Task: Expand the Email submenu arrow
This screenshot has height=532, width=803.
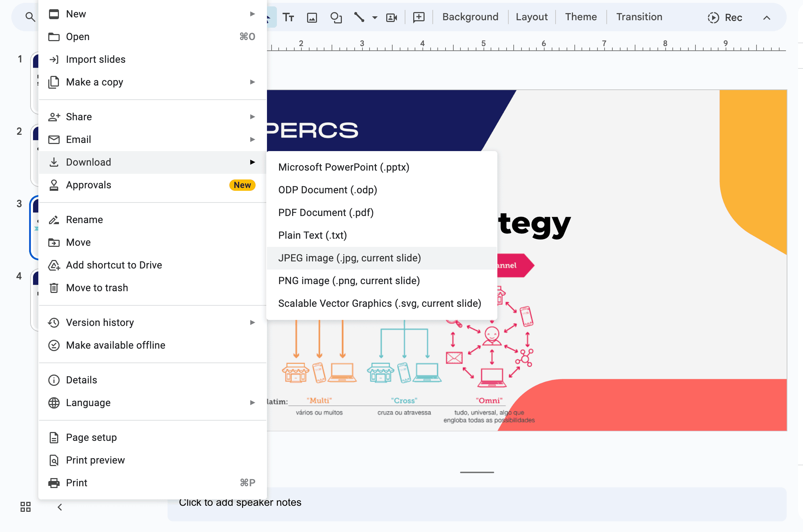Action: click(252, 139)
